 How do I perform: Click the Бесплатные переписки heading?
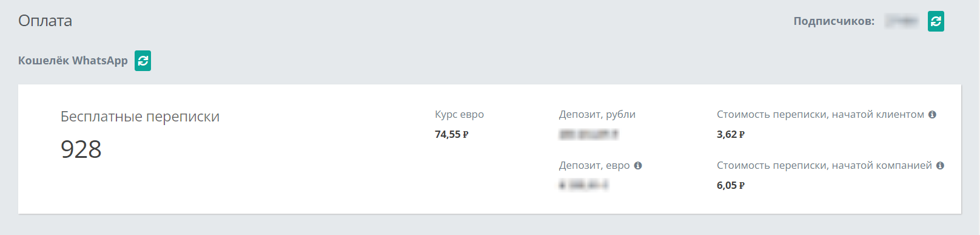click(140, 117)
